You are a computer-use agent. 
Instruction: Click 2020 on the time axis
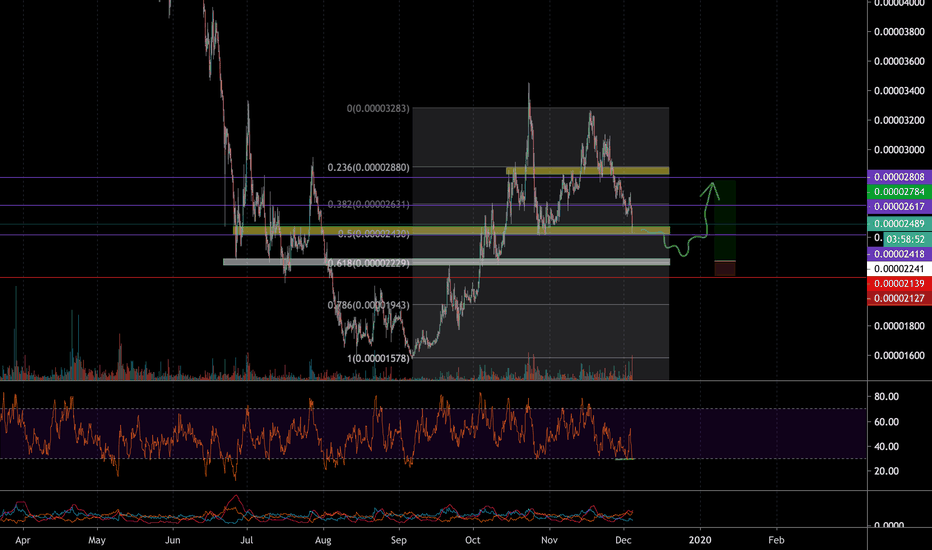(700, 540)
